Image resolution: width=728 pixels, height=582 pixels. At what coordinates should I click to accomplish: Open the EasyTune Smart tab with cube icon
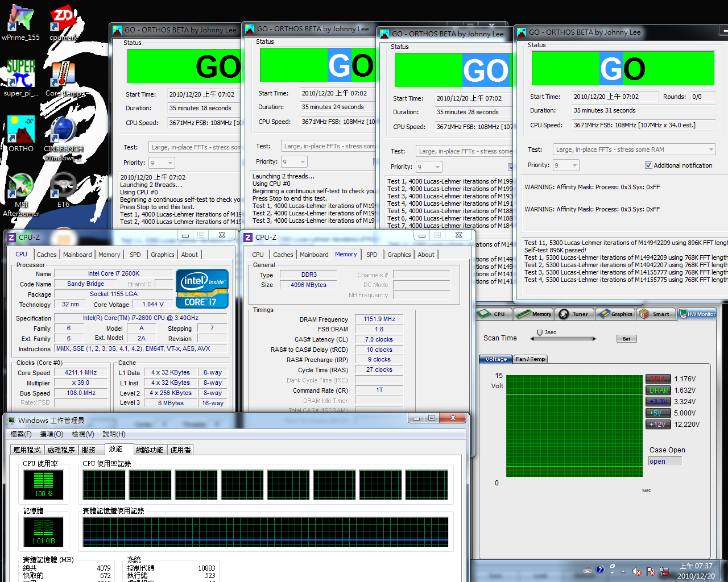[x=656, y=314]
